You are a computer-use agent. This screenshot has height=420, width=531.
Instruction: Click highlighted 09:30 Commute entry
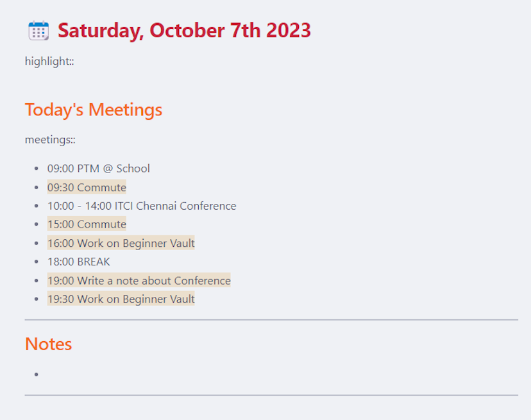click(x=87, y=187)
